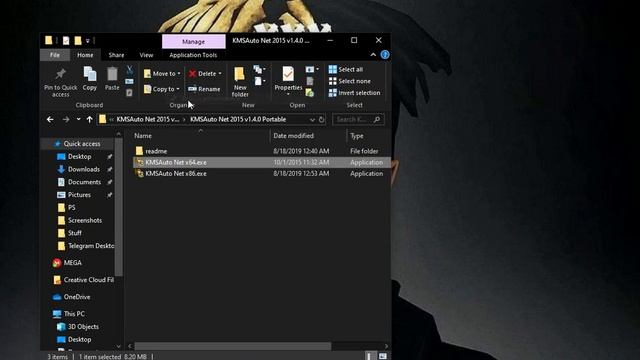Switch to large icons view in status bar

[x=382, y=356]
